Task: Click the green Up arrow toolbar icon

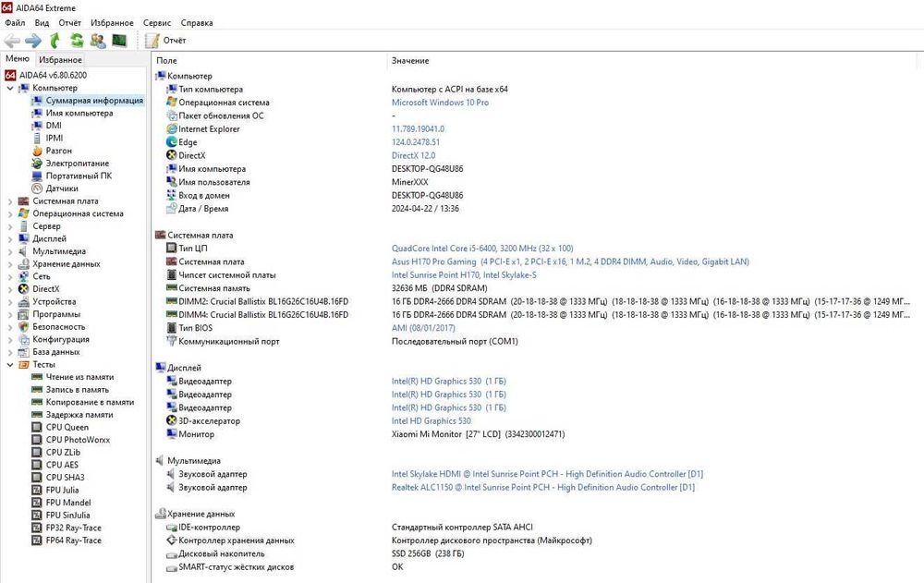Action: coord(55,41)
